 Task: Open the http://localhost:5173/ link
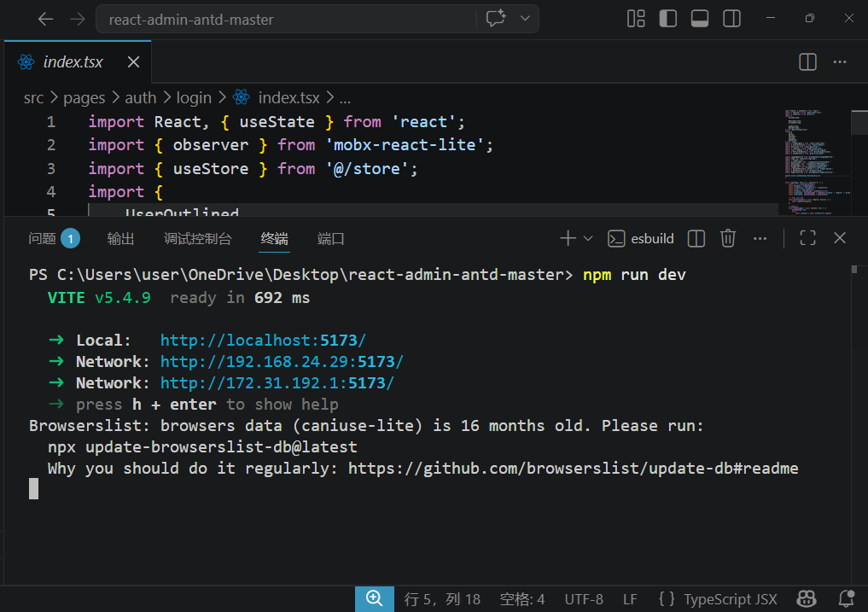263,341
